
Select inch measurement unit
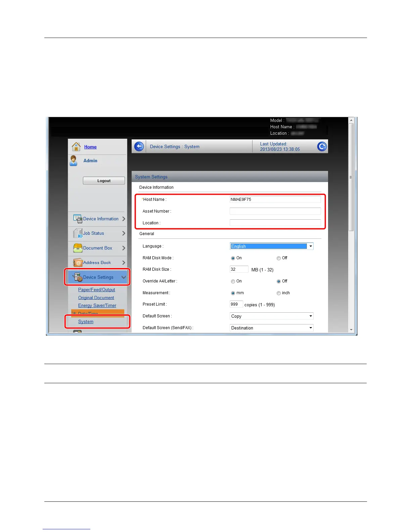click(x=279, y=293)
